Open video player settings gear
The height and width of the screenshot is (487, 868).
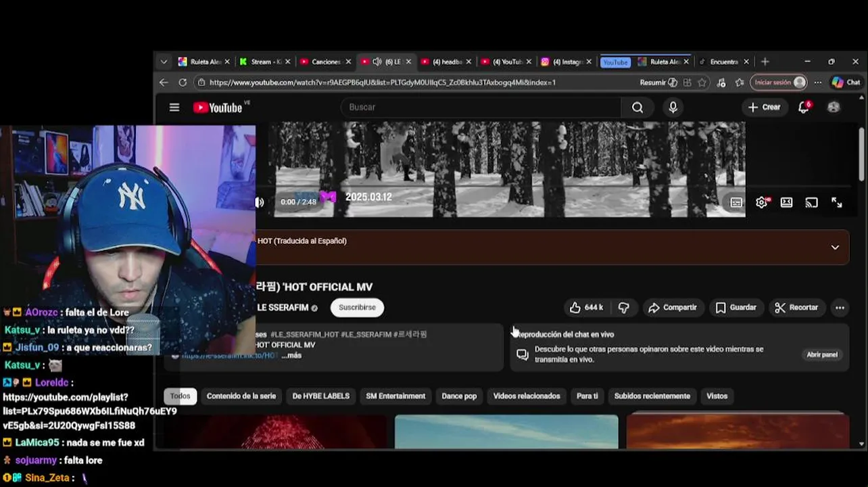(762, 202)
